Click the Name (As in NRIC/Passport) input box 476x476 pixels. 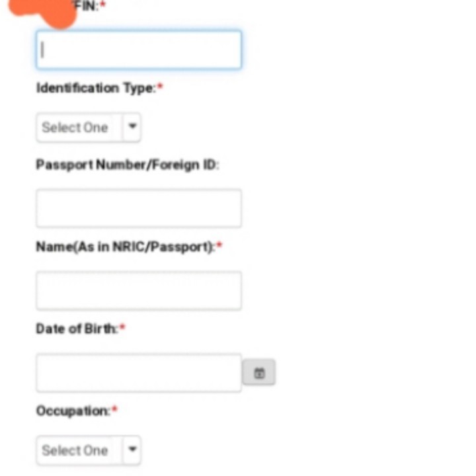tap(139, 290)
